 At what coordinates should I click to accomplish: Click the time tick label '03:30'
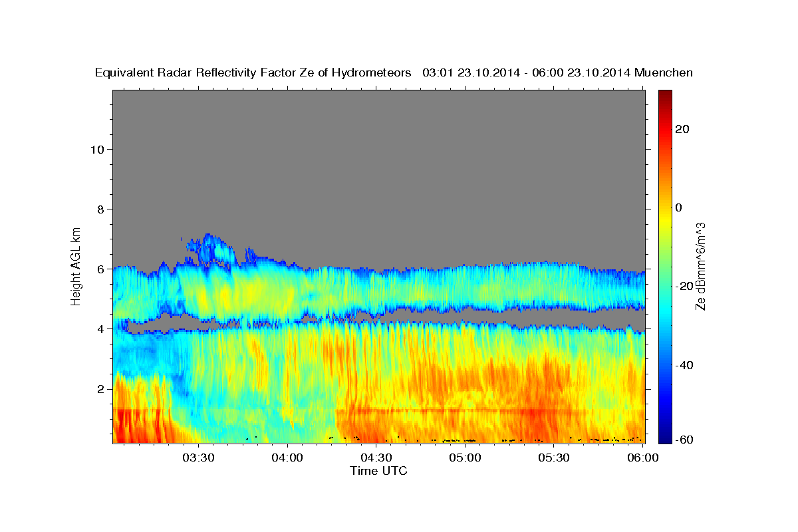(198, 458)
